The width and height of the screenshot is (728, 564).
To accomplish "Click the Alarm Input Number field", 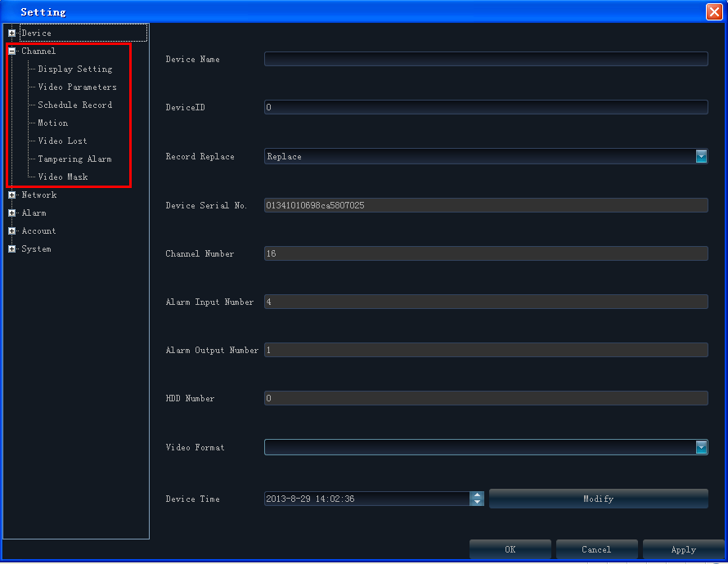I will tap(486, 302).
